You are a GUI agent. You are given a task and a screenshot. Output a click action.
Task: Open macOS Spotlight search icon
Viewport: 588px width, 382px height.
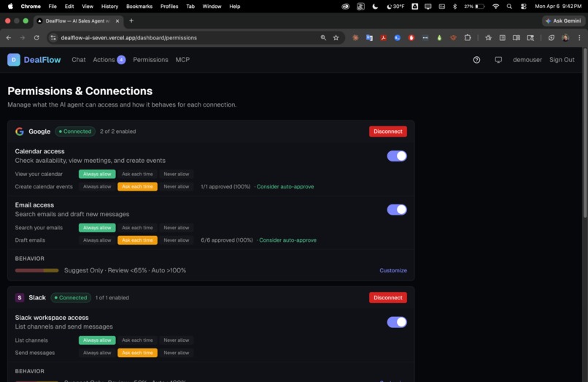pyautogui.click(x=509, y=7)
